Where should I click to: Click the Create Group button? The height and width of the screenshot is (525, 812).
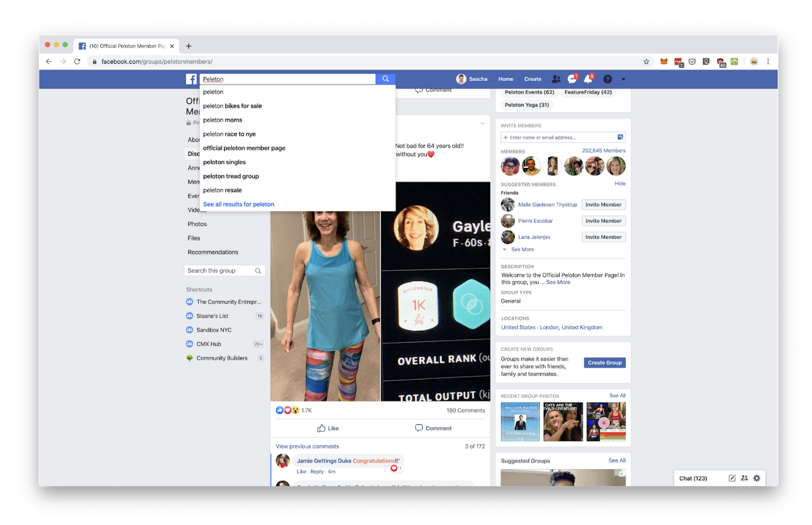604,363
